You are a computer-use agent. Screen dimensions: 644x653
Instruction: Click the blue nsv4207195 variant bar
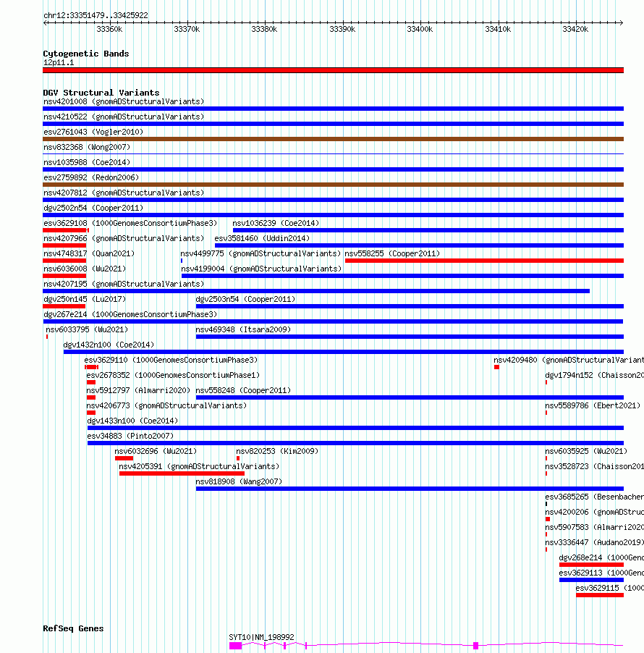coord(316,291)
